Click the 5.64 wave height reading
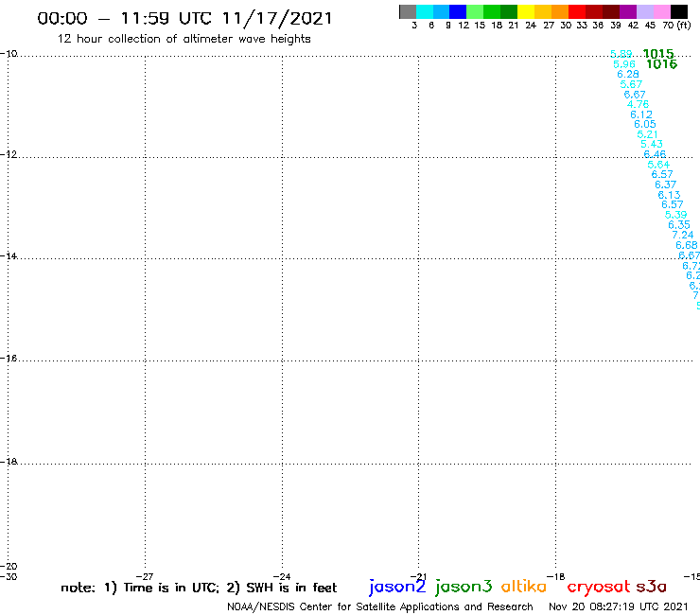This screenshot has width=700, height=615. (658, 165)
